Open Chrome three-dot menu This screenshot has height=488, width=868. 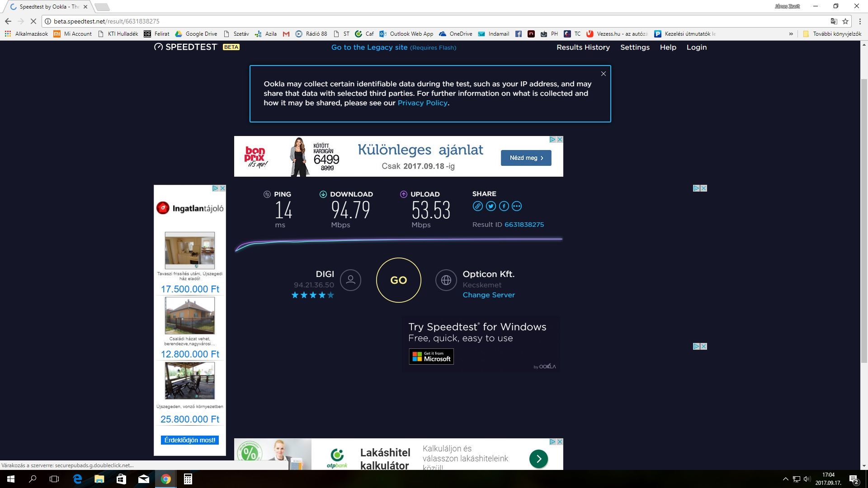point(859,21)
